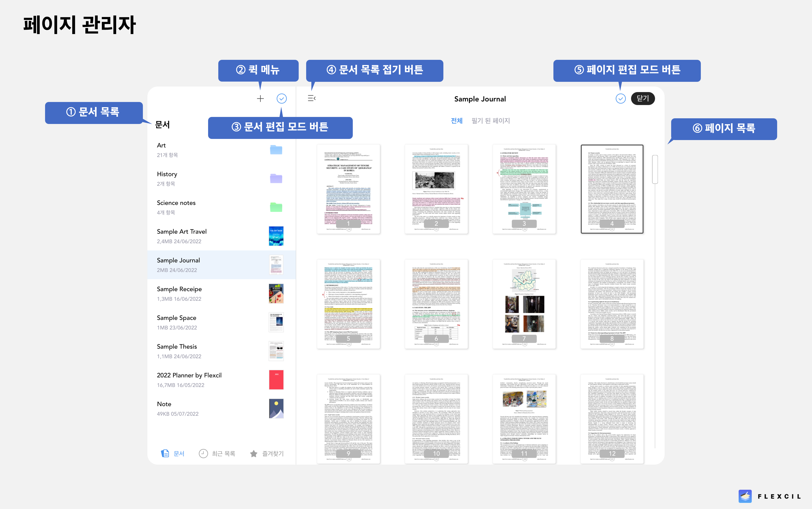812x509 pixels.
Task: Tap the + quick menu icon
Action: pos(260,98)
